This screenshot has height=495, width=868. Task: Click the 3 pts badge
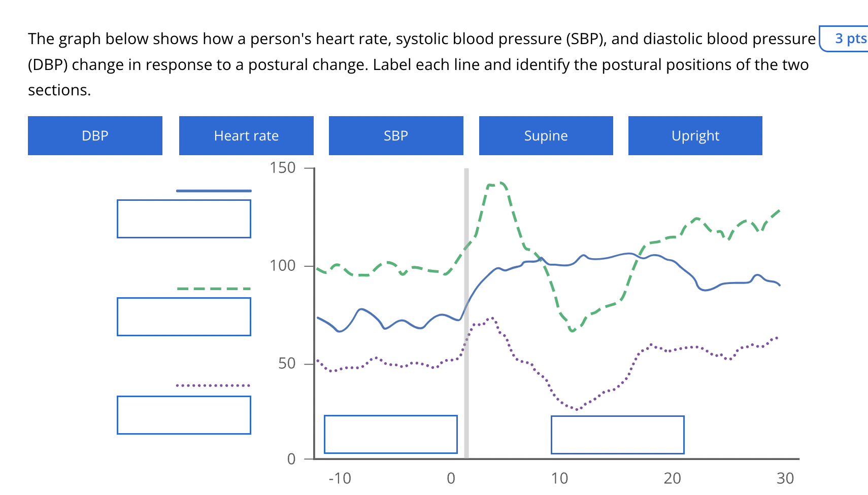click(847, 39)
